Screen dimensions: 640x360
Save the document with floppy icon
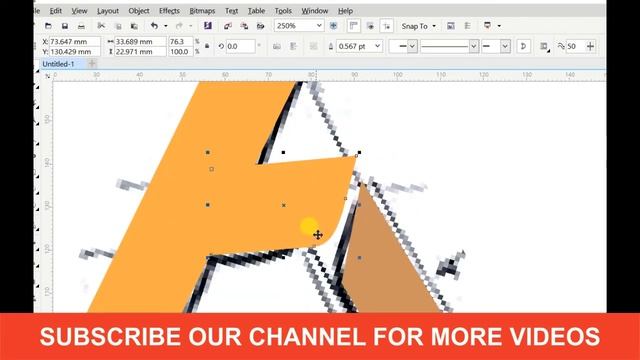64,26
